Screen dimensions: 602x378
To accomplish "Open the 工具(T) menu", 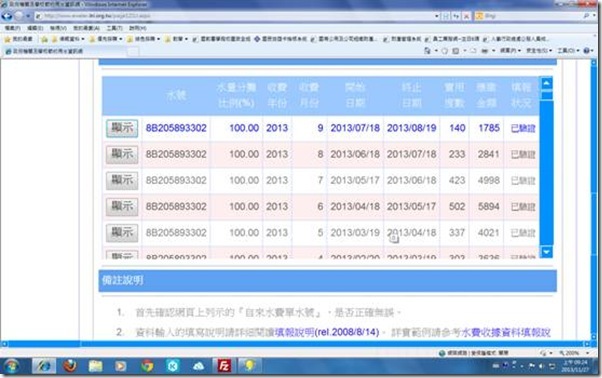I will (114, 28).
